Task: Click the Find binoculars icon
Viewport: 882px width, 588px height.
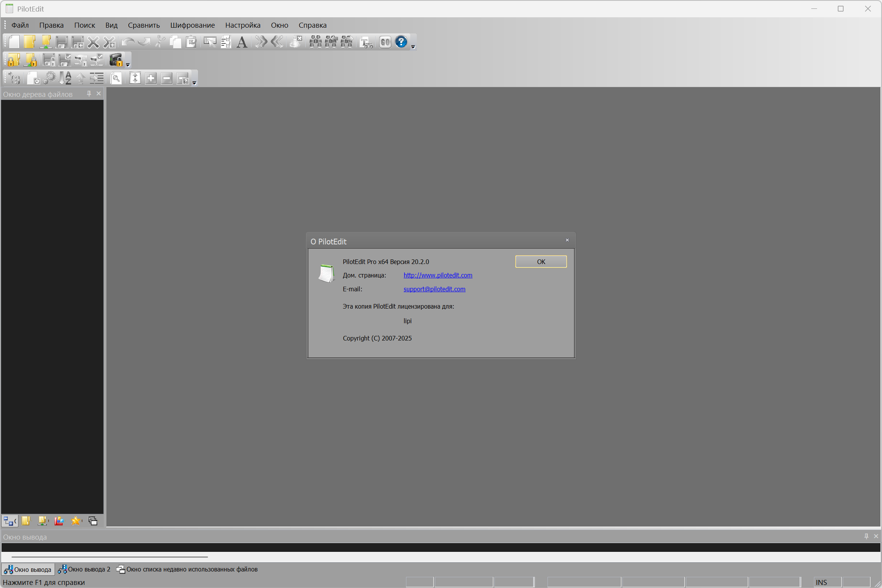Action: 315,42
